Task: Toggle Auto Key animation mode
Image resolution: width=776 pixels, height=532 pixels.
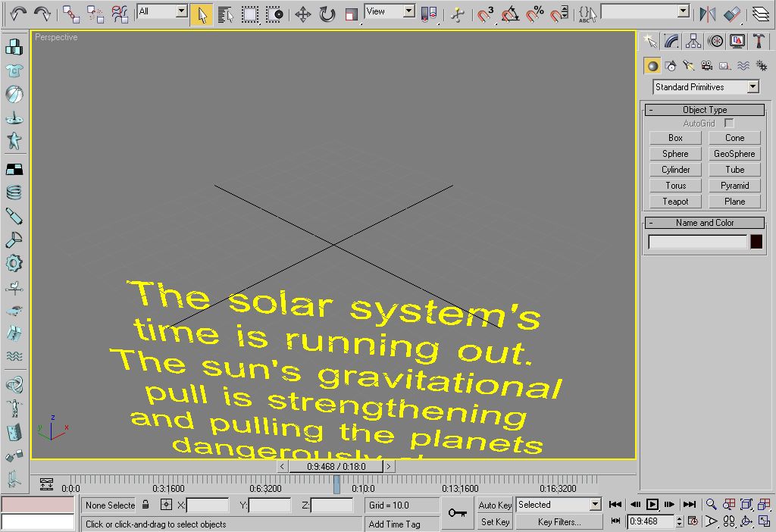Action: click(495, 505)
